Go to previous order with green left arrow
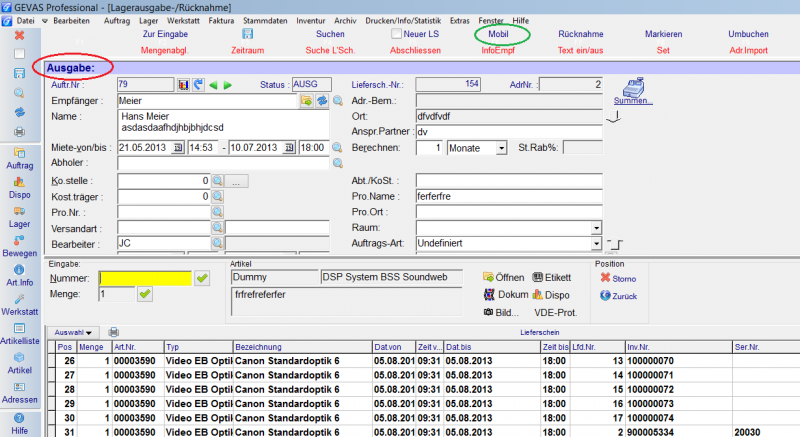 [x=213, y=85]
